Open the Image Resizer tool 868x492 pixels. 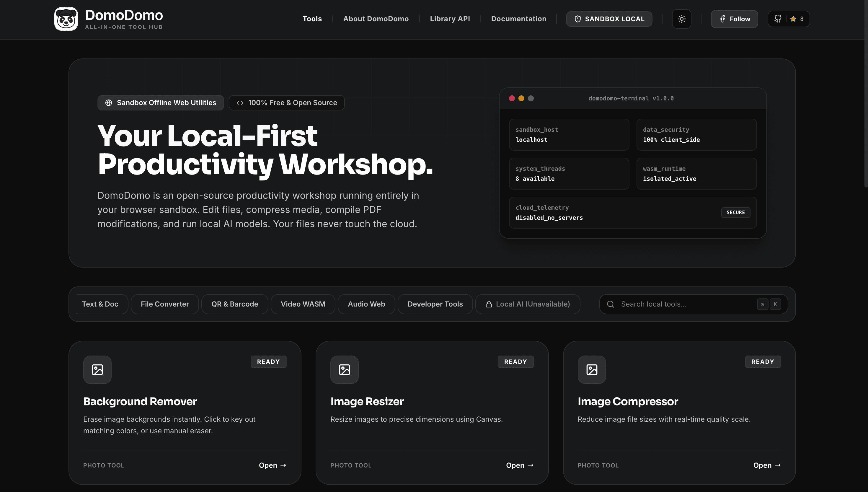click(x=520, y=465)
